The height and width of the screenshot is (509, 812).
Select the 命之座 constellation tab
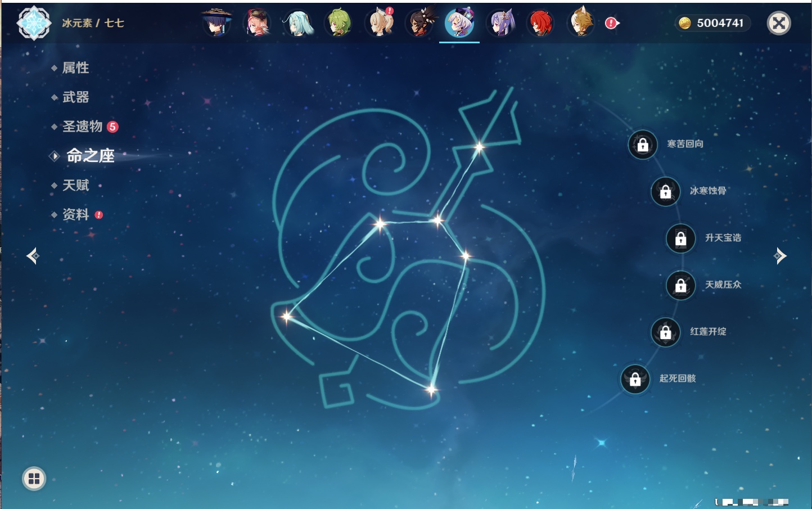click(91, 156)
